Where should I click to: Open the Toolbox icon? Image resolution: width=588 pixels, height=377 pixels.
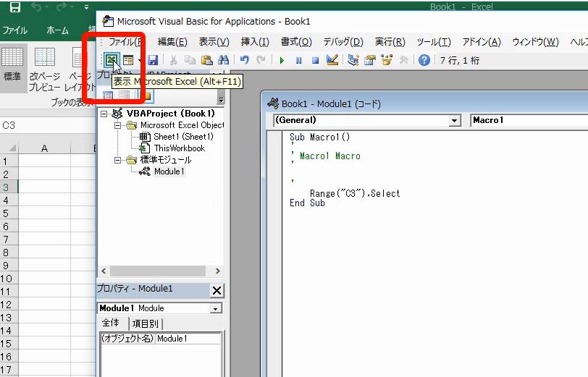[x=403, y=60]
